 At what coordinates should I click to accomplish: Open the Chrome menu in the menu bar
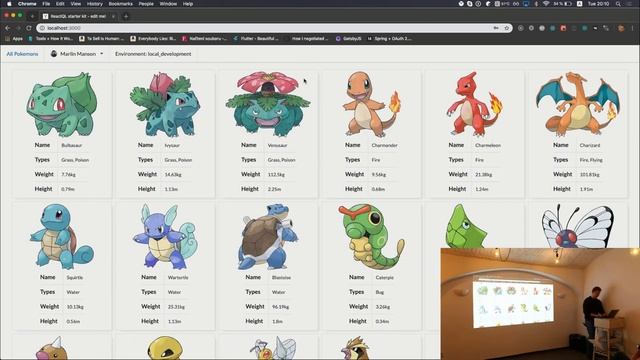[27, 4]
